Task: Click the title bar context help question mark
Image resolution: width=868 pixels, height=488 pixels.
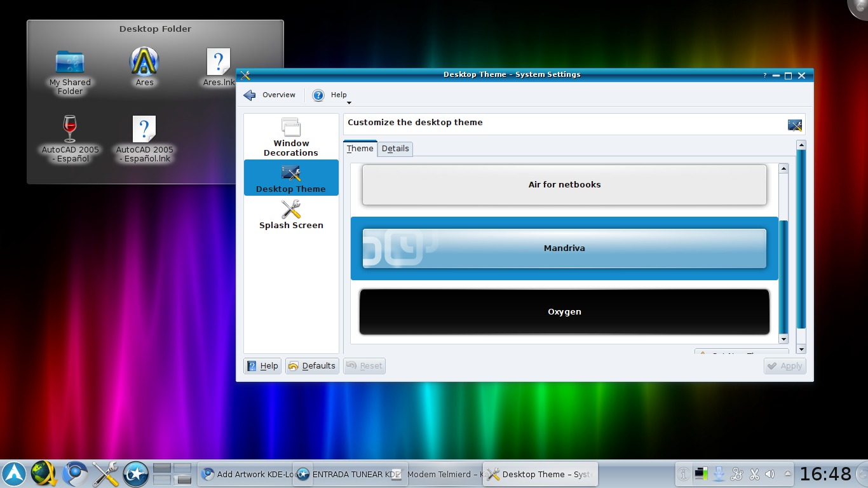Action: coord(764,76)
